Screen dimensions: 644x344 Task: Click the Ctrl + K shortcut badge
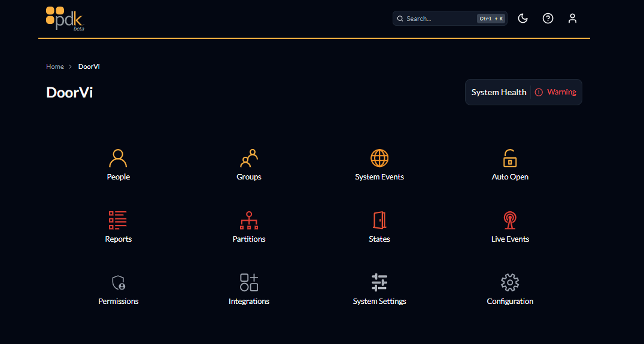click(491, 19)
